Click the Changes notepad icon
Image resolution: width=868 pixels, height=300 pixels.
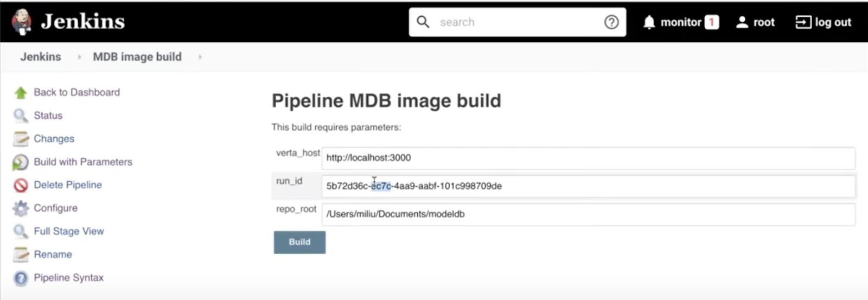21,139
